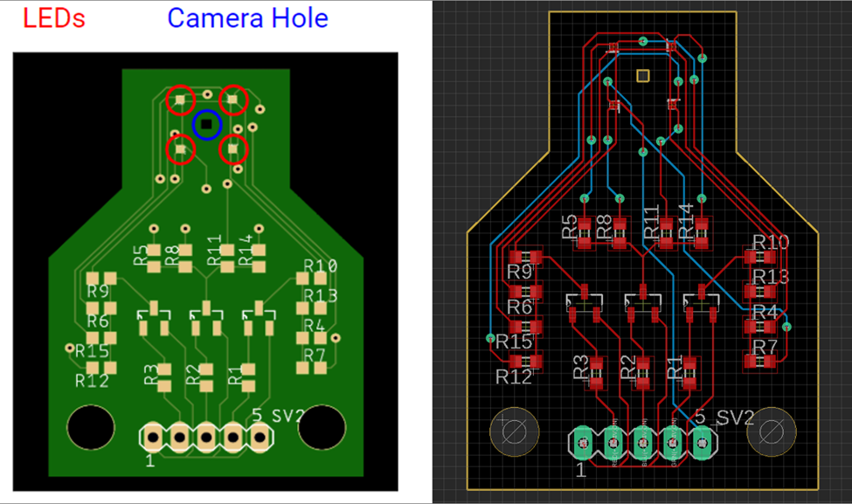Click the green via above resistor R15
Image resolution: width=852 pixels, height=504 pixels.
pyautogui.click(x=491, y=338)
